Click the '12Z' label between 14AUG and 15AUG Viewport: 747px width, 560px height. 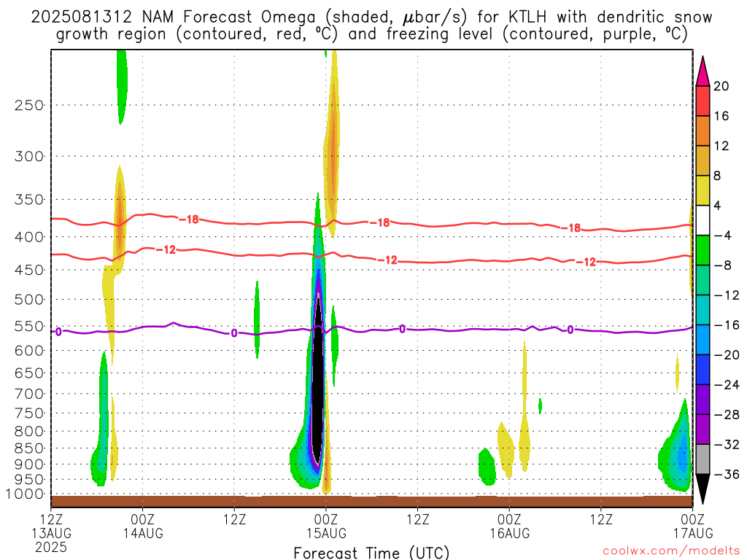234,519
